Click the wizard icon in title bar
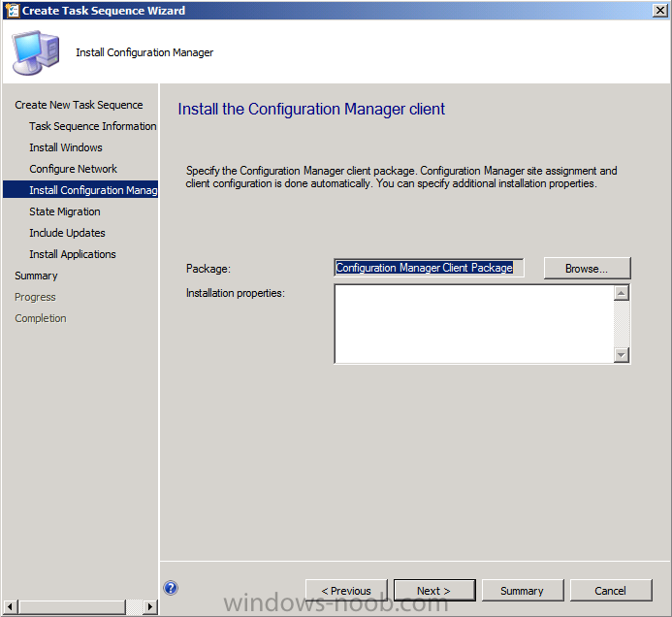This screenshot has height=617, width=672. click(12, 10)
